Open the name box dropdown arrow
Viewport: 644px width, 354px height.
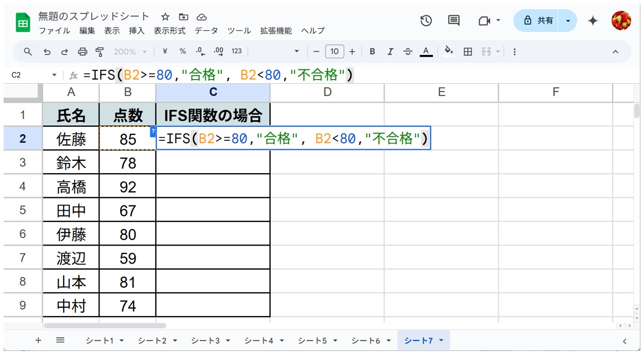pyautogui.click(x=54, y=75)
